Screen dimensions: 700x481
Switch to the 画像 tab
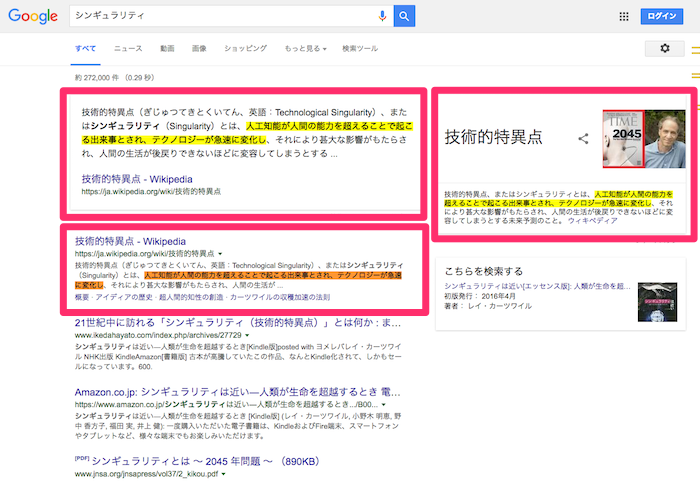[x=199, y=48]
